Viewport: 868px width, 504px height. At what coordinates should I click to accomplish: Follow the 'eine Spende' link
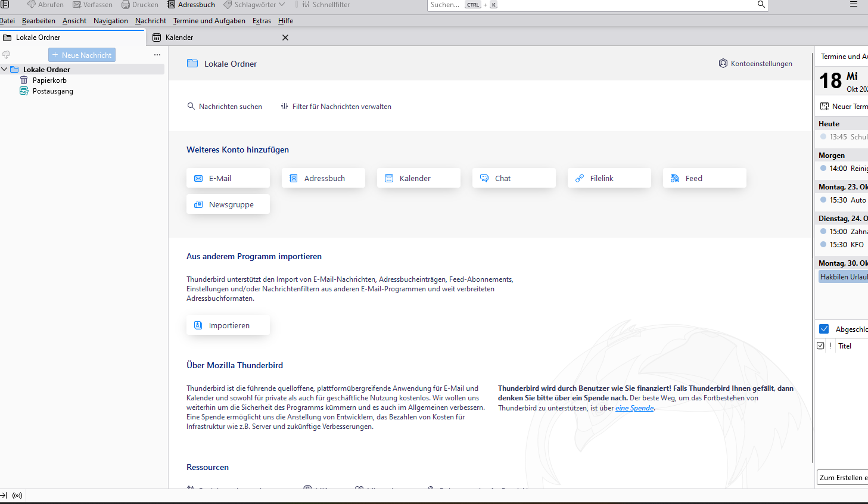[634, 408]
